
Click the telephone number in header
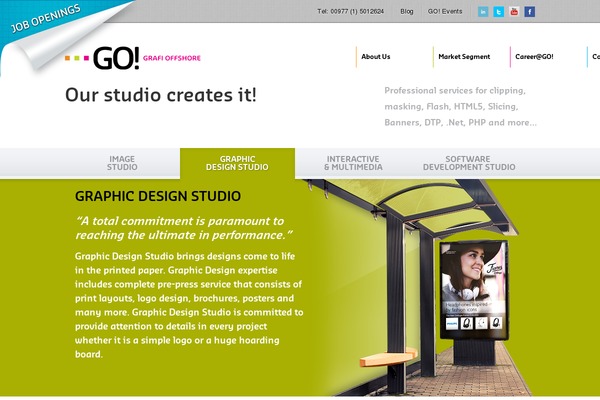pyautogui.click(x=351, y=11)
